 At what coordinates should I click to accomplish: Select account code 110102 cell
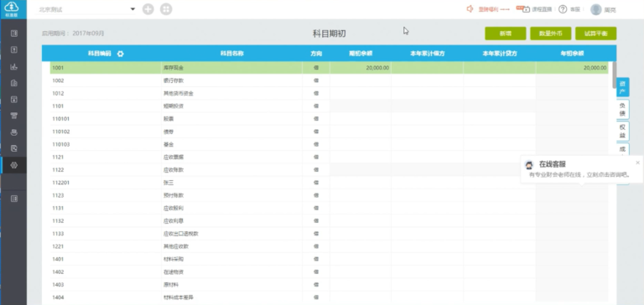[106, 132]
